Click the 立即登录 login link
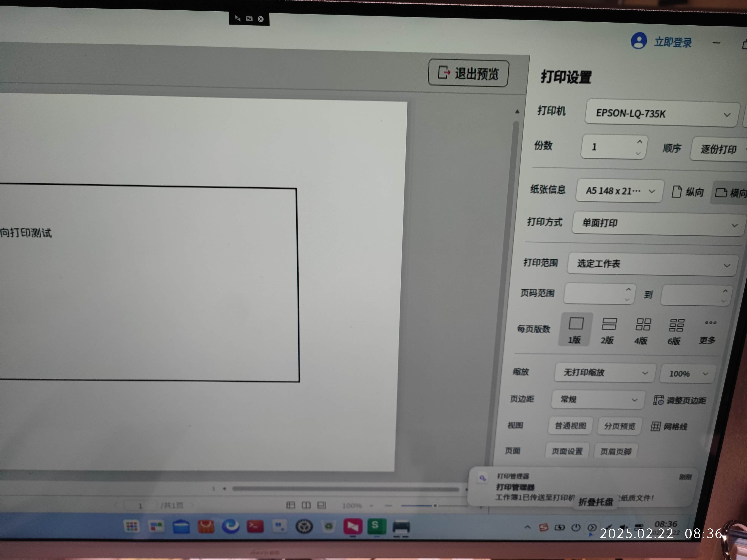This screenshot has width=747, height=560. [x=673, y=43]
